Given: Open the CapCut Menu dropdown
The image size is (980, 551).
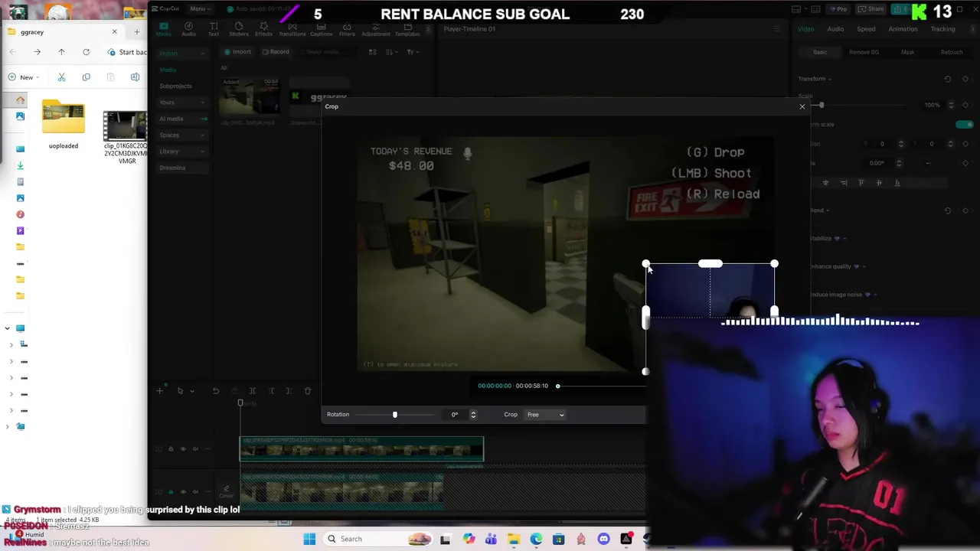Looking at the screenshot, I should 200,8.
